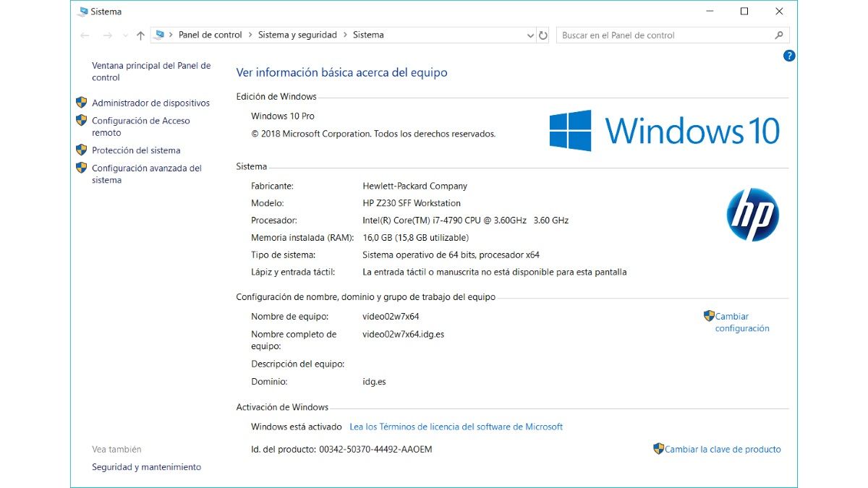Click the up-arrow navigation icon

coord(140,35)
